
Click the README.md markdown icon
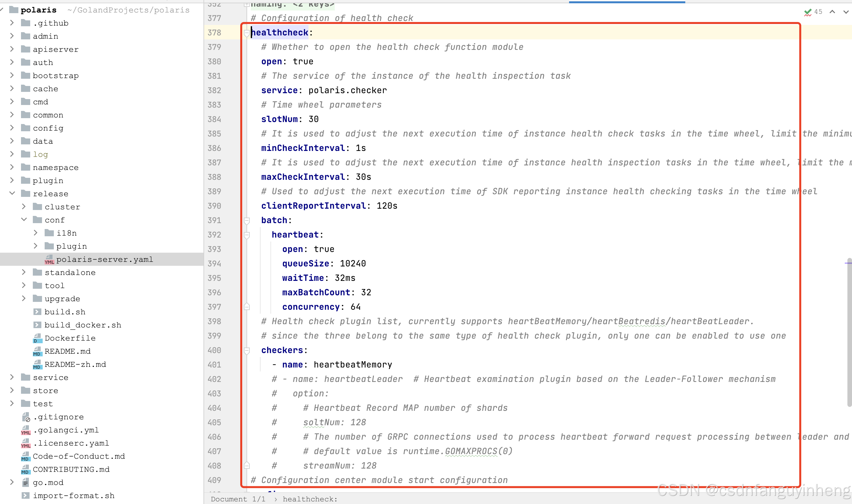tap(37, 351)
